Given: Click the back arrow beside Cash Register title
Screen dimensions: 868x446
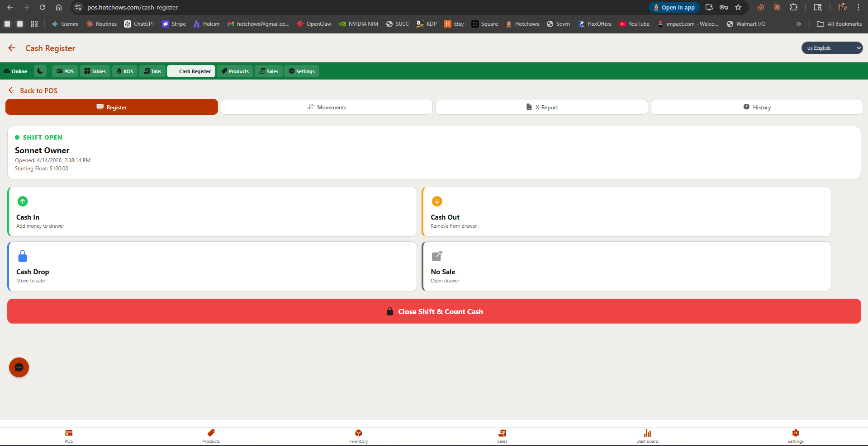Looking at the screenshot, I should pos(12,48).
